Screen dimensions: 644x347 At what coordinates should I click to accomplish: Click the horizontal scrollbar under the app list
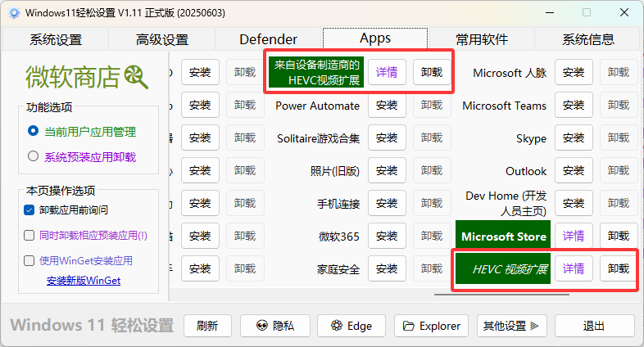(x=501, y=294)
